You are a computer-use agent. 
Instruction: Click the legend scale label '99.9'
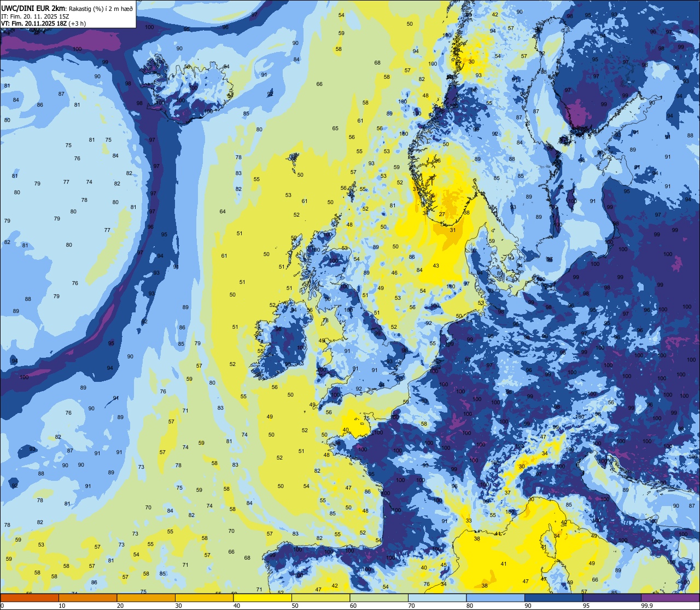pos(647,606)
